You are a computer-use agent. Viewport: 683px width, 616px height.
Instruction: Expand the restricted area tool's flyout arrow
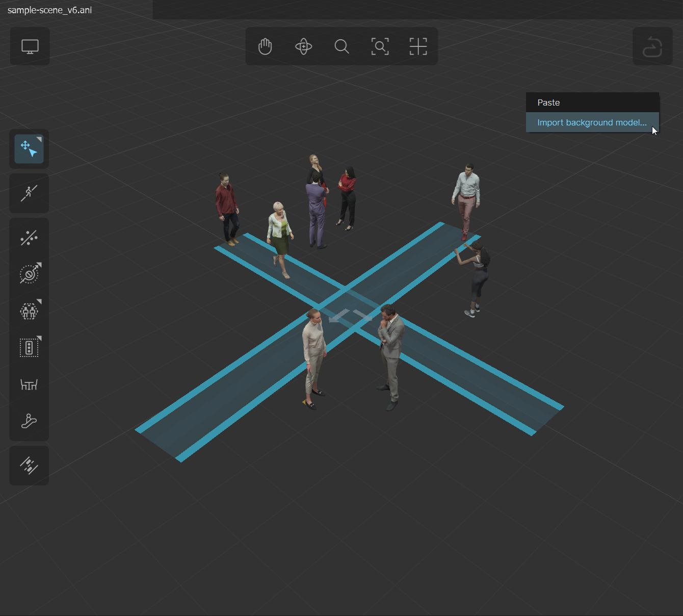[39, 265]
